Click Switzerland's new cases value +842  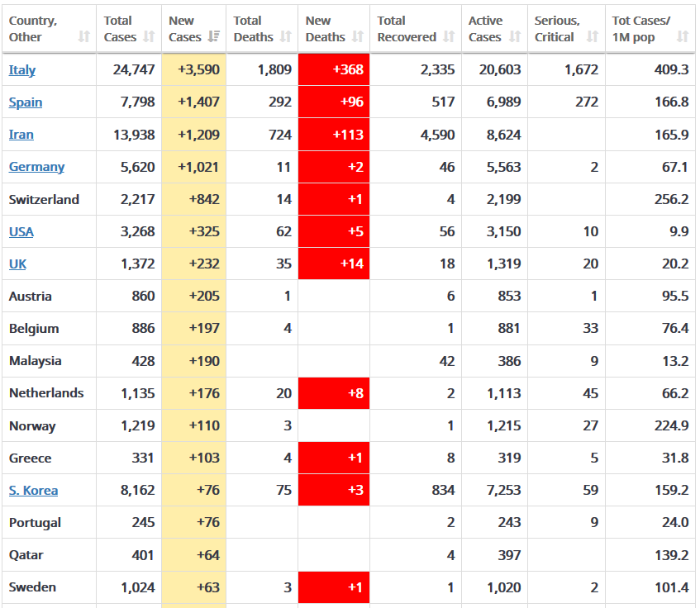[x=204, y=199]
